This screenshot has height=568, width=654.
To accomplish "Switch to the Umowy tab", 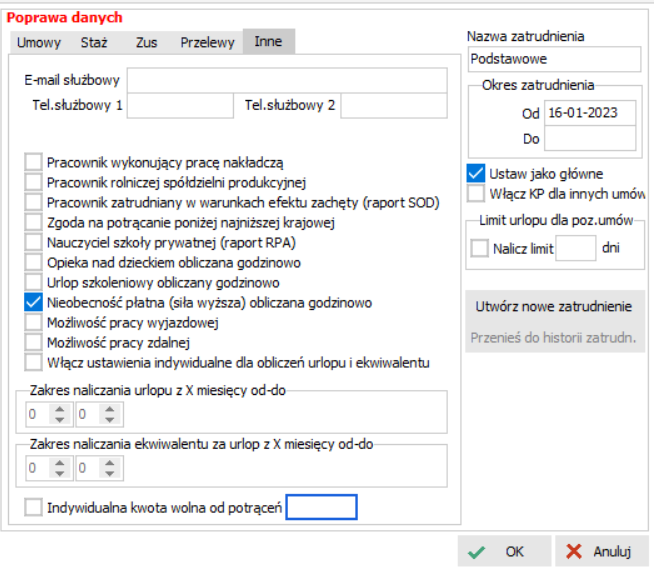I will pos(40,42).
